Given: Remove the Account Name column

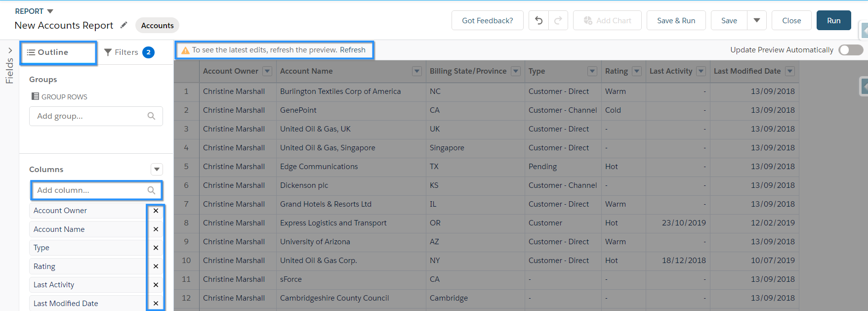Looking at the screenshot, I should 156,229.
